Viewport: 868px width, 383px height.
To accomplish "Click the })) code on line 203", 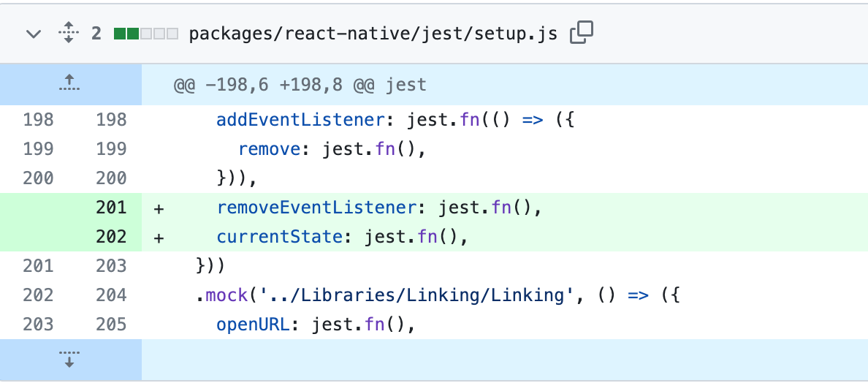I will click(210, 266).
